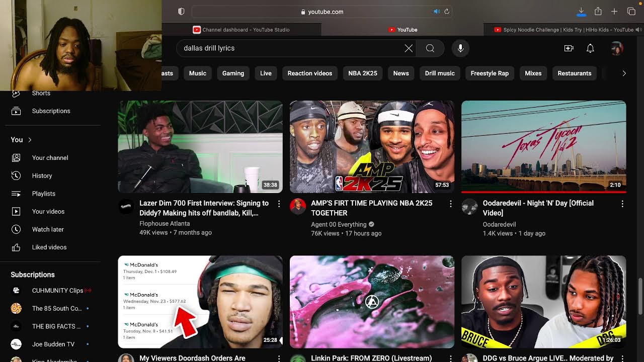Select the Gaming filter chip
The height and width of the screenshot is (362, 644).
point(233,73)
